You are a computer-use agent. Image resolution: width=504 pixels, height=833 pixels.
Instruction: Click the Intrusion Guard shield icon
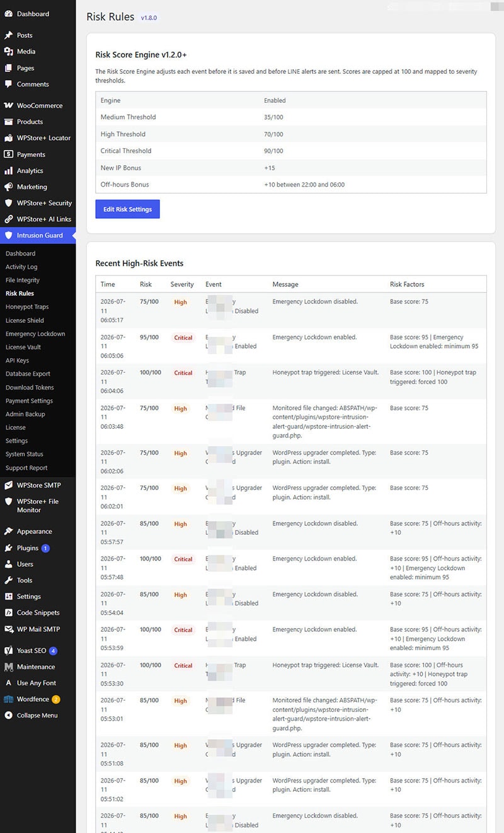point(8,236)
